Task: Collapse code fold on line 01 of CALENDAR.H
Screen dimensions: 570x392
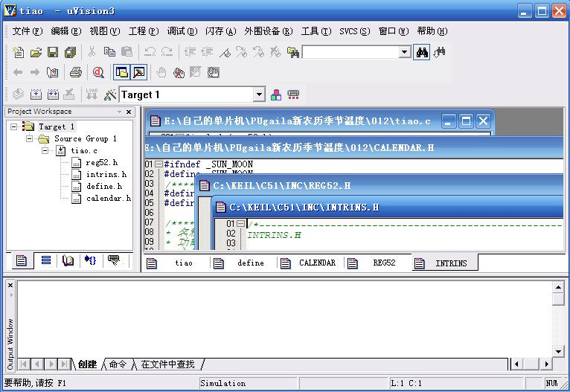Action: pos(158,164)
